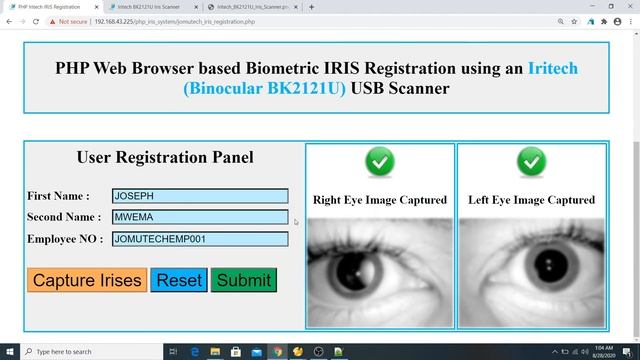Launch Microsoft Edge from the taskbar

click(195, 351)
